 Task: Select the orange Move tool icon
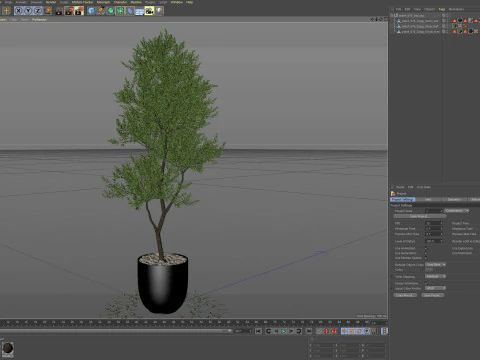tap(6, 11)
